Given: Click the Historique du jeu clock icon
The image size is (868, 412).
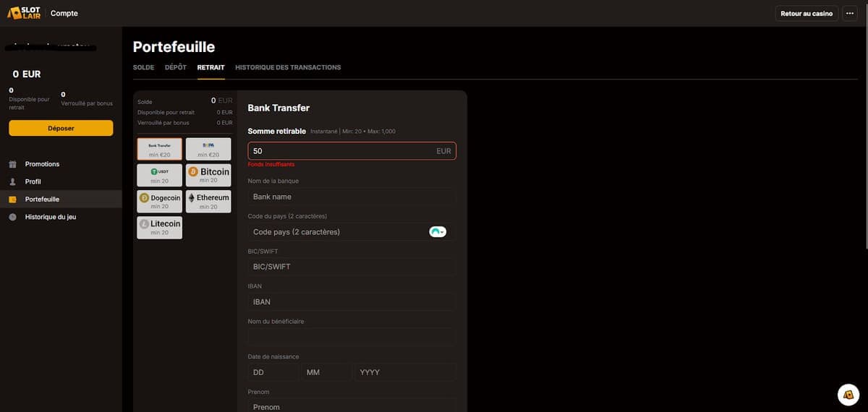Looking at the screenshot, I should [x=12, y=217].
